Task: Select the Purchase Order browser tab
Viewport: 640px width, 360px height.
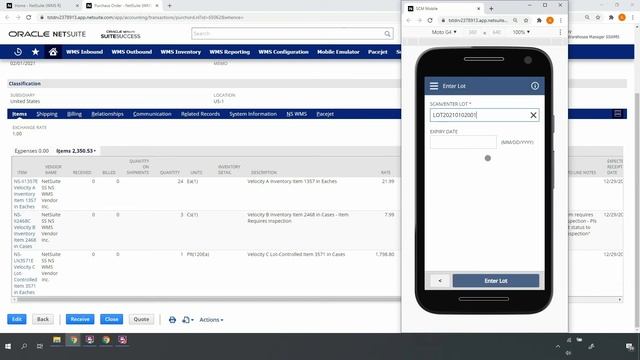Action: point(121,6)
